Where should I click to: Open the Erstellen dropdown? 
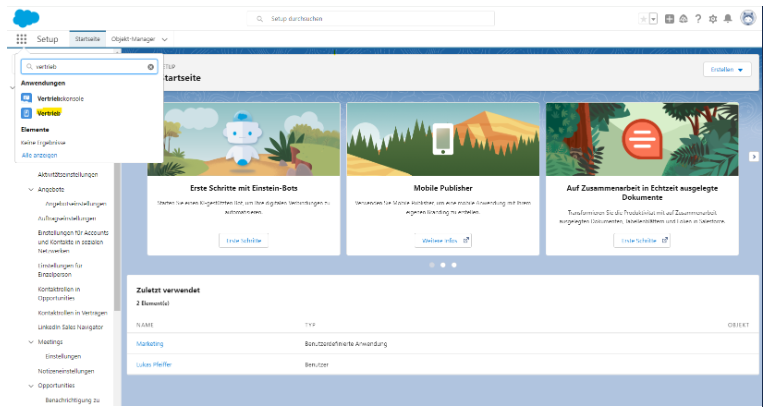point(726,70)
